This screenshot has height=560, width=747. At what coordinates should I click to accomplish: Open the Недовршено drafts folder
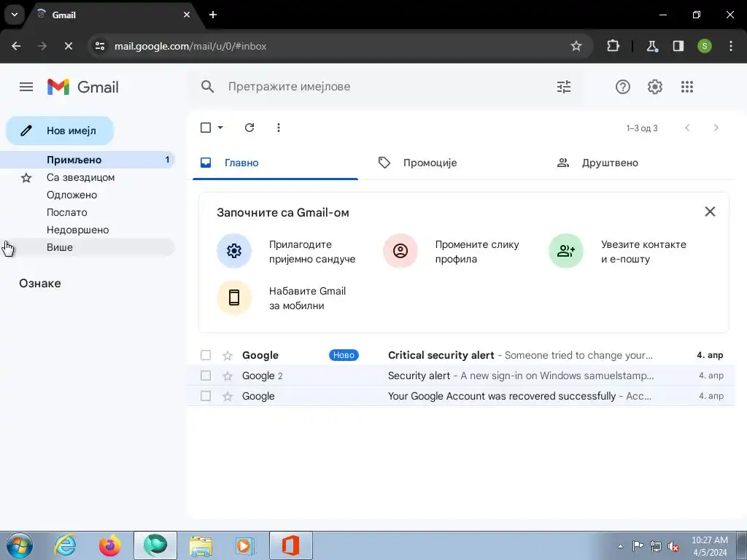click(88, 230)
